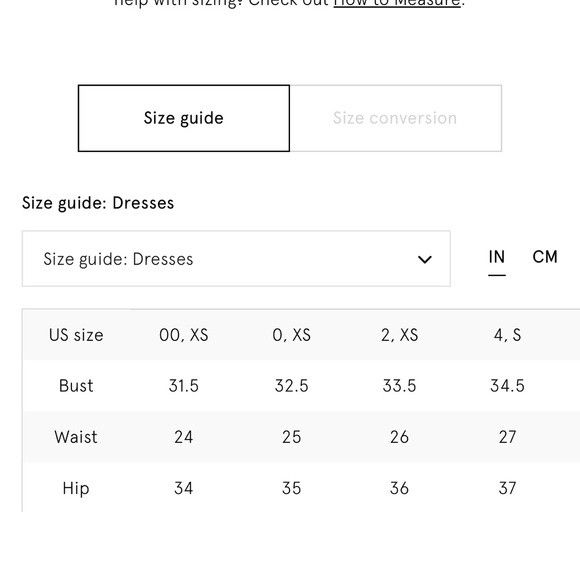Screen dimensions: 580x580
Task: Select the 4, S size column
Action: point(507,335)
